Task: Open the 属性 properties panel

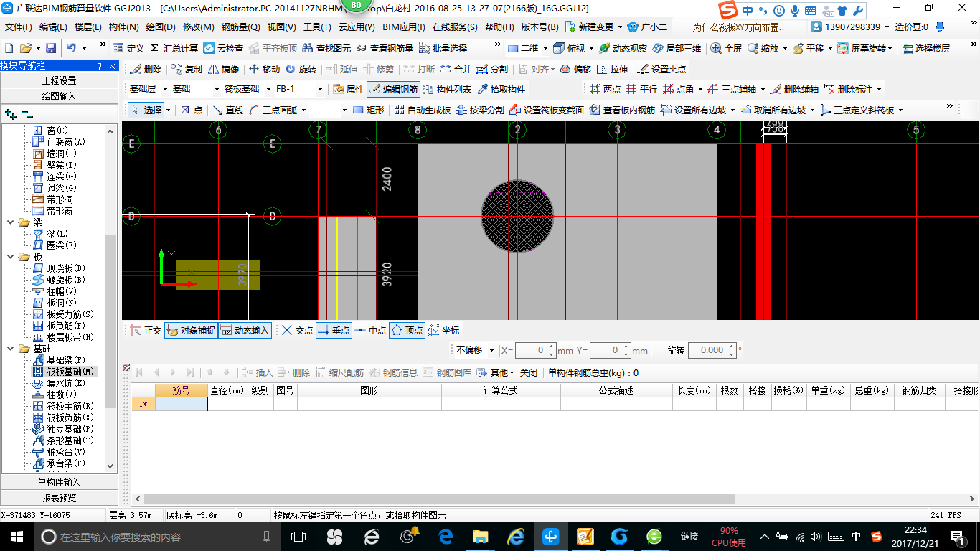Action: tap(349, 90)
